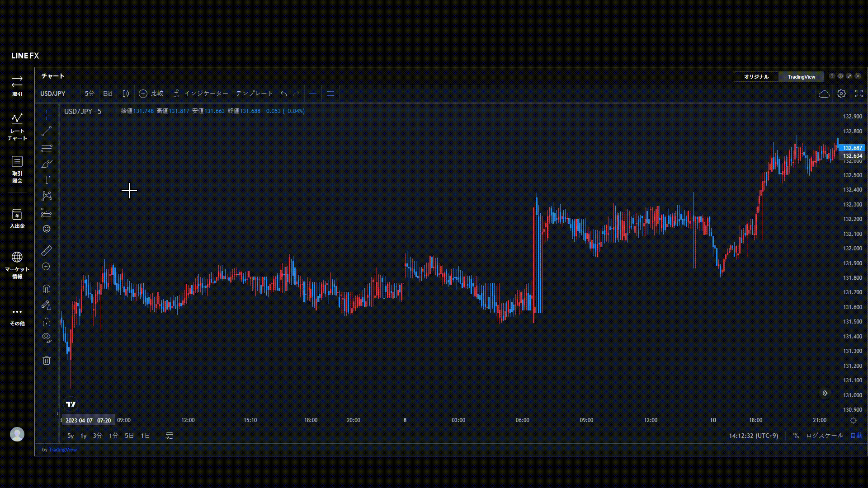Toggle lock all drawing tools
868x488 pixels.
click(x=47, y=322)
